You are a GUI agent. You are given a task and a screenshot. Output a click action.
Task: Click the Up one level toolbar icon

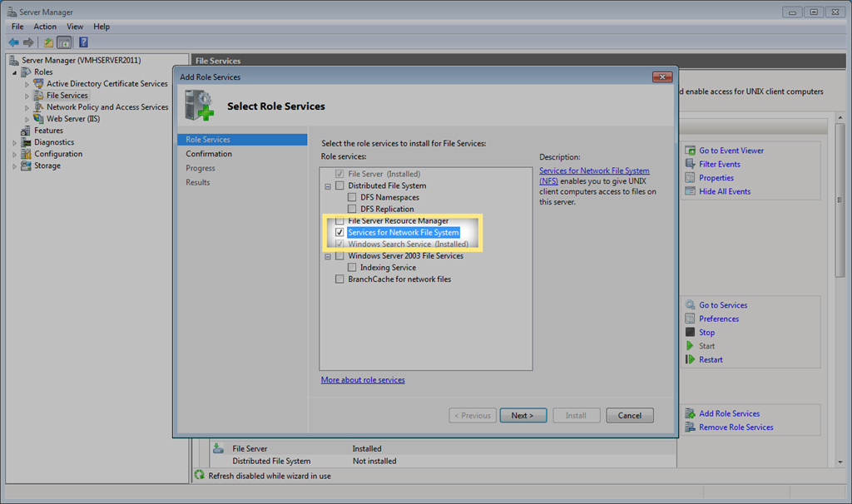[48, 42]
